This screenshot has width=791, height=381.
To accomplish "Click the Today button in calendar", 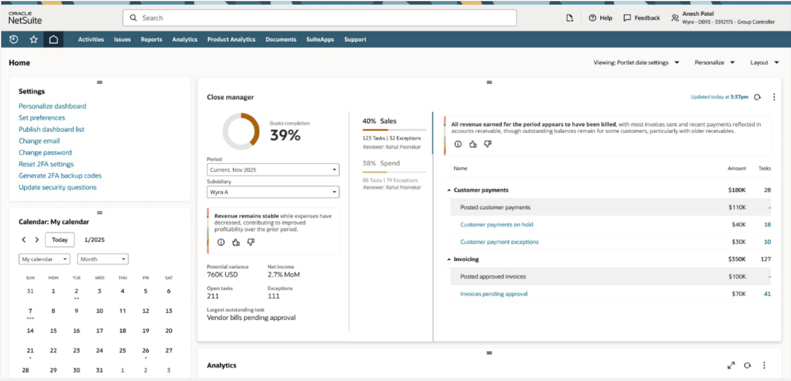I will click(60, 240).
